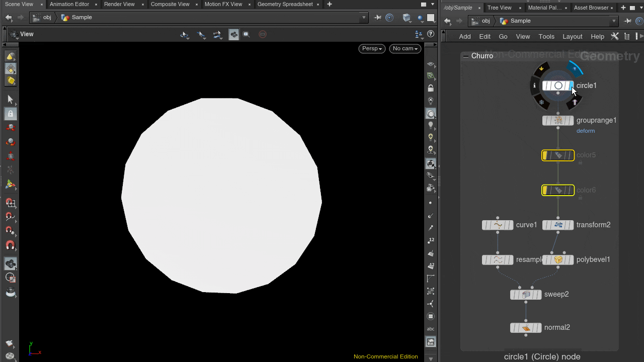Click the back arrow in Scene View path bar

coord(9,18)
